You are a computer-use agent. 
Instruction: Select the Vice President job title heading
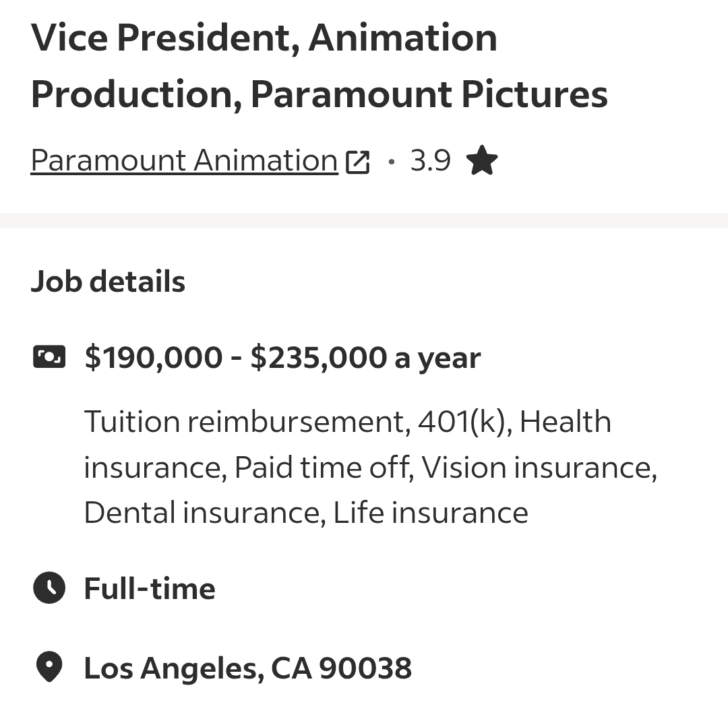319,65
